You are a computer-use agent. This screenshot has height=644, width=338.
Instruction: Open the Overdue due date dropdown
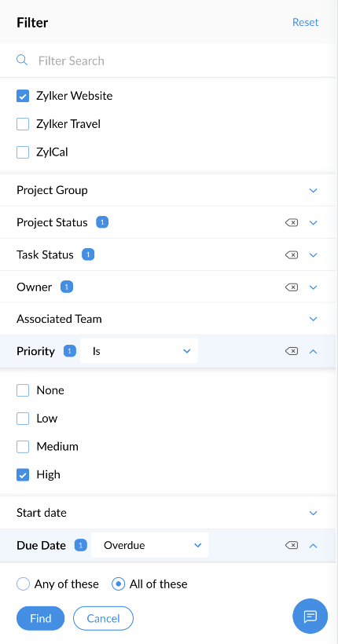[x=149, y=545]
